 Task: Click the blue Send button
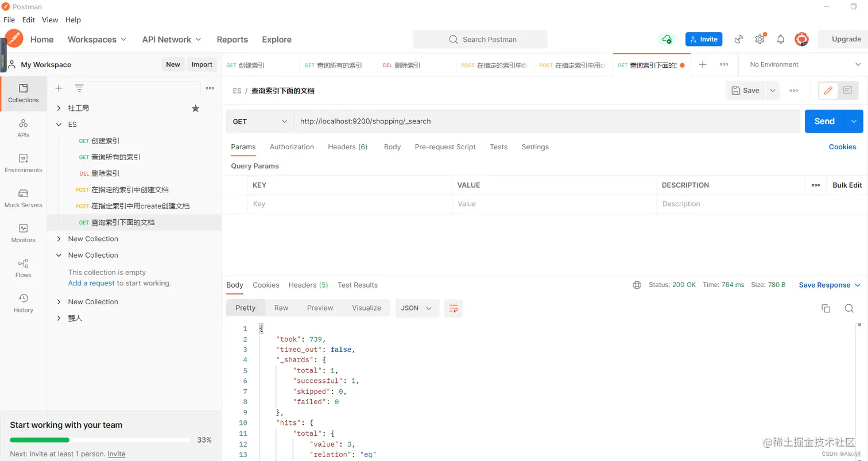(x=824, y=121)
